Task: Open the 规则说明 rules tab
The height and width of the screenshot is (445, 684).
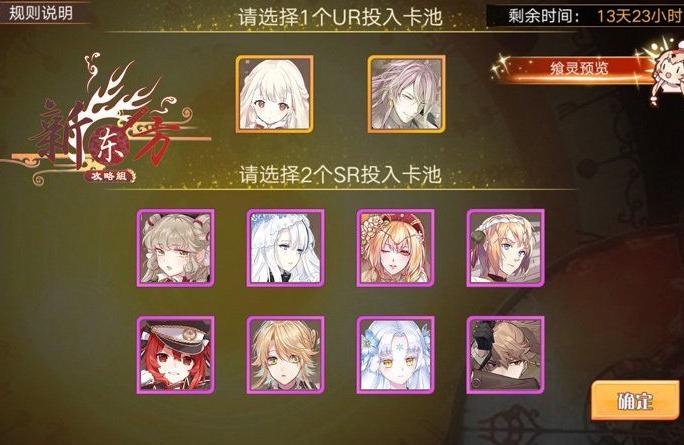Action: point(41,13)
